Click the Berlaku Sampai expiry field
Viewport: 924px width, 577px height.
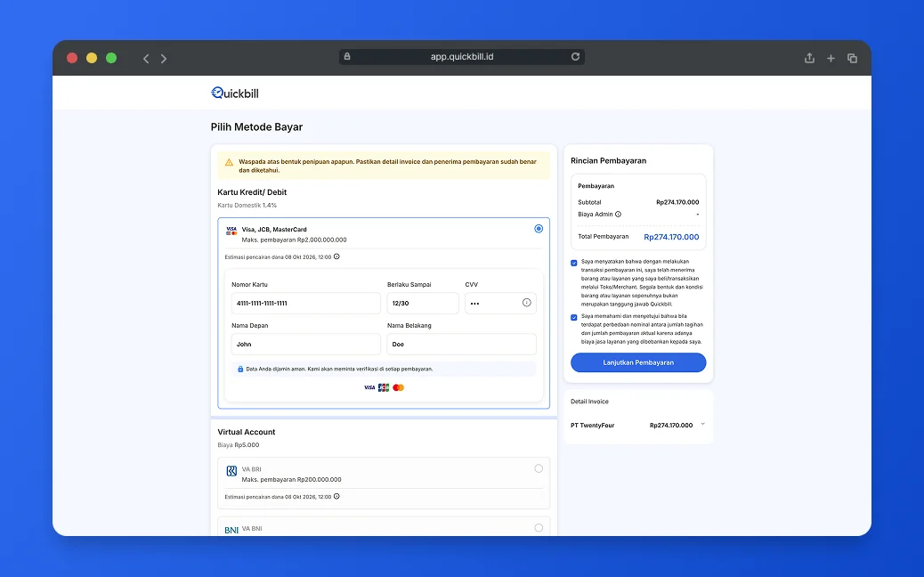[423, 303]
